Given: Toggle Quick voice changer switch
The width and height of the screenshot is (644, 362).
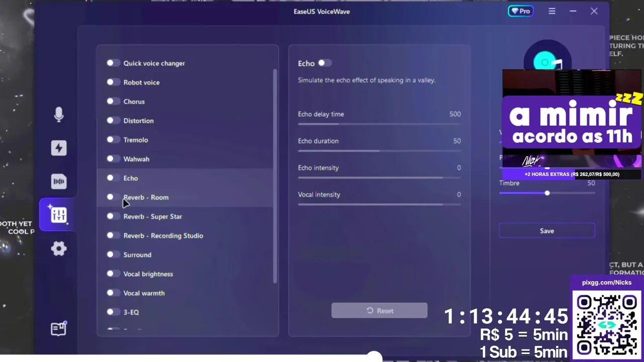Looking at the screenshot, I should point(113,63).
